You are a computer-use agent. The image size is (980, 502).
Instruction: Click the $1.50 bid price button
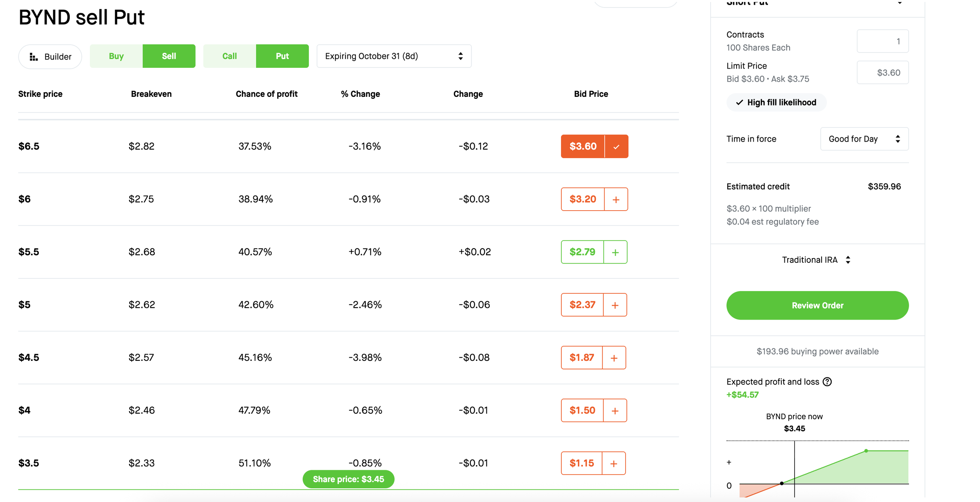pos(582,410)
